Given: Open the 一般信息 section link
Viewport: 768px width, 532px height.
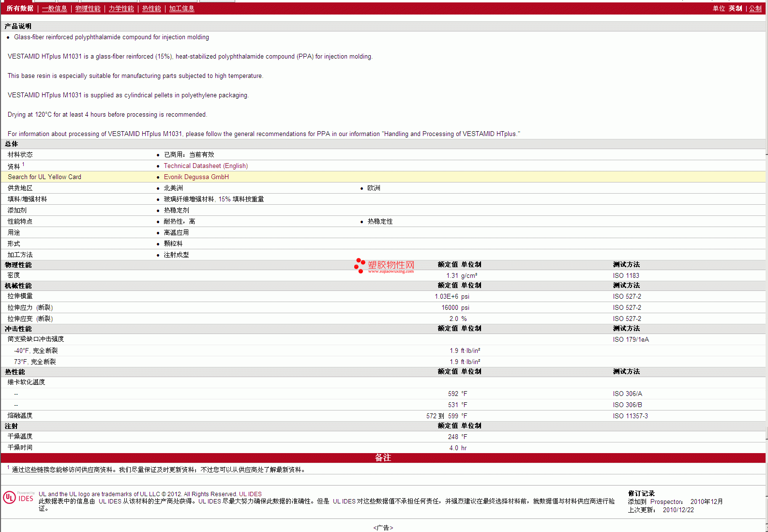Looking at the screenshot, I should pyautogui.click(x=54, y=9).
